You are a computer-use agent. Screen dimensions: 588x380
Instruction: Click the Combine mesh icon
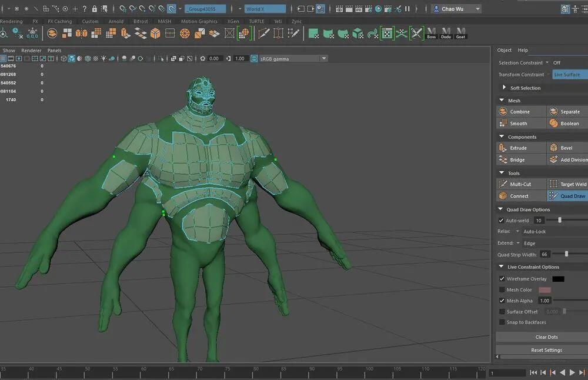click(503, 111)
